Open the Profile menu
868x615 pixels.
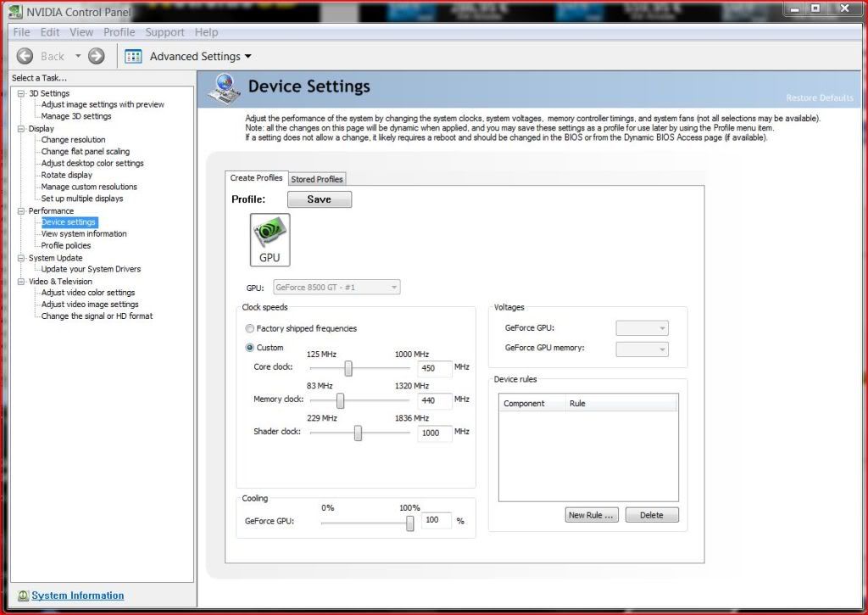click(x=119, y=32)
